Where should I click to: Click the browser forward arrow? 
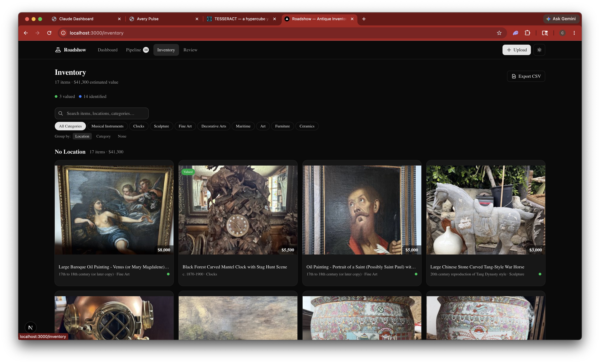[37, 33]
